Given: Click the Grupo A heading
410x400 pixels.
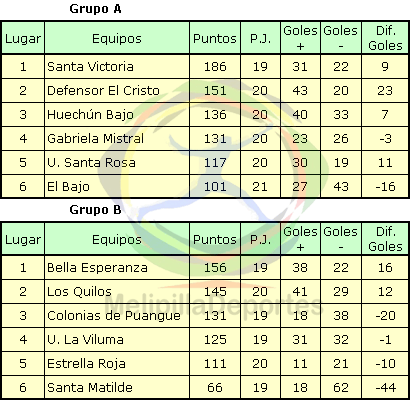Looking at the screenshot, I should pos(95,9).
